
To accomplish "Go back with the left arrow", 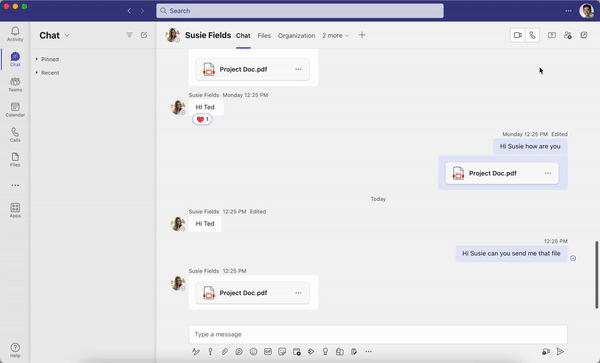I will click(129, 11).
